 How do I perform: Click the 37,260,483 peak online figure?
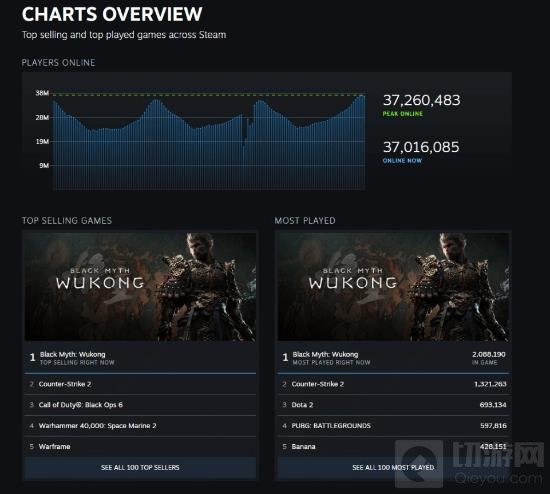421,100
